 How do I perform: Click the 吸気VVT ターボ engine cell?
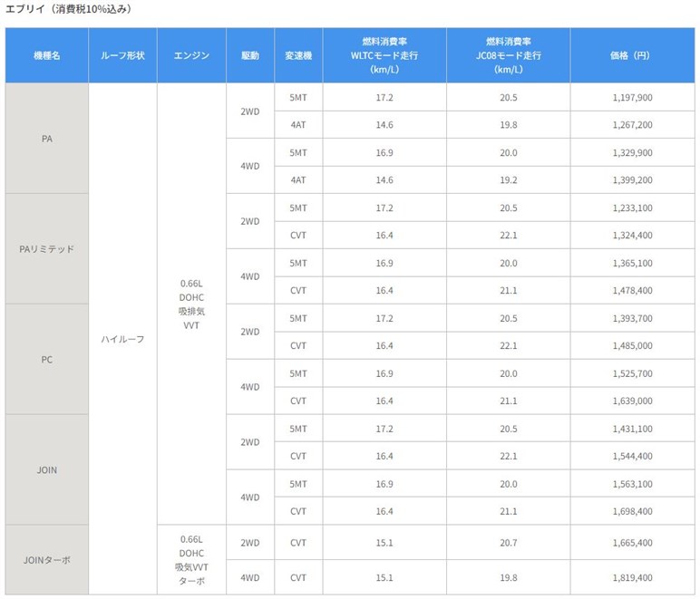coord(191,560)
